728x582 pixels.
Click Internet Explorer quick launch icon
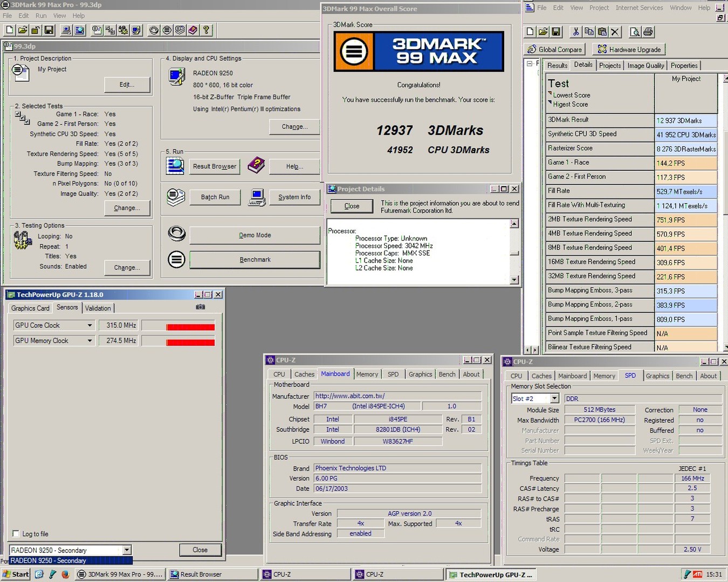(x=39, y=574)
